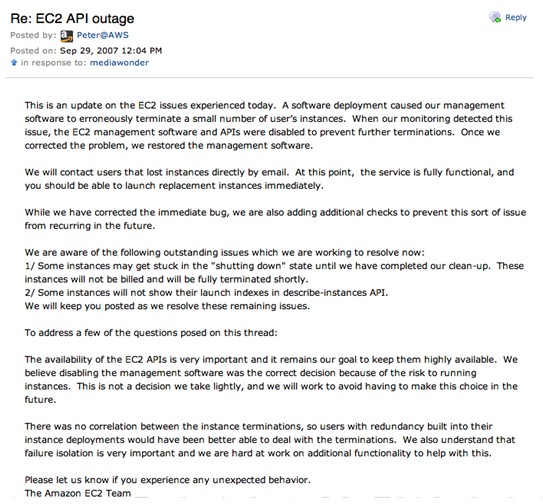The height and width of the screenshot is (504, 543).
Task: Open the Peter@AWS author profile link
Action: click(x=103, y=35)
